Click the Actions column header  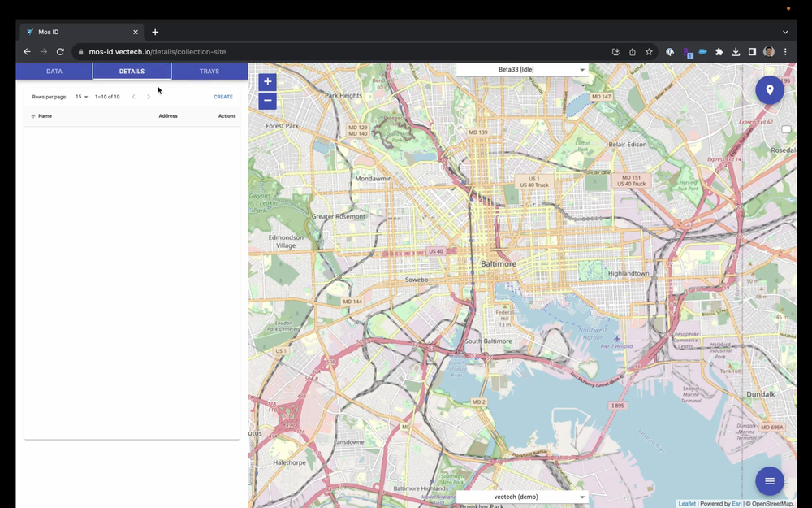pos(227,116)
